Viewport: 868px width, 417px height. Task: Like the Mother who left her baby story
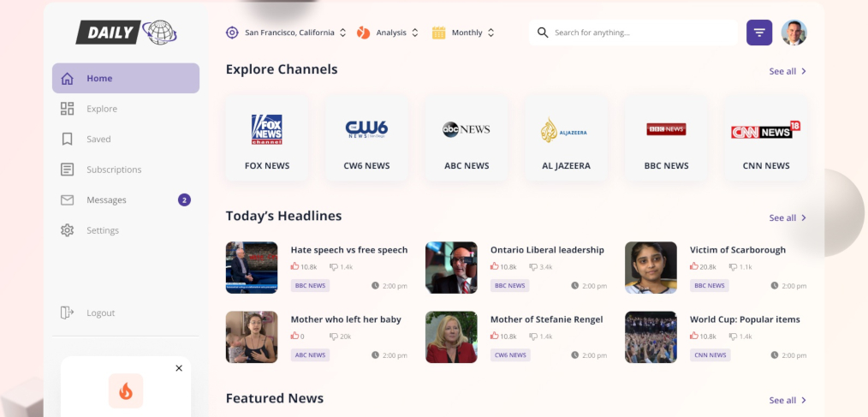tap(294, 336)
